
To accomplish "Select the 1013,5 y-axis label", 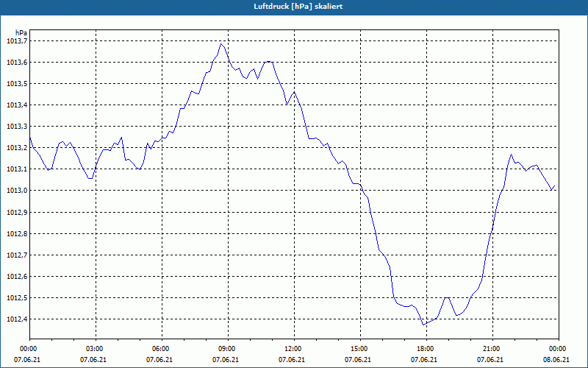I will 17,83.
